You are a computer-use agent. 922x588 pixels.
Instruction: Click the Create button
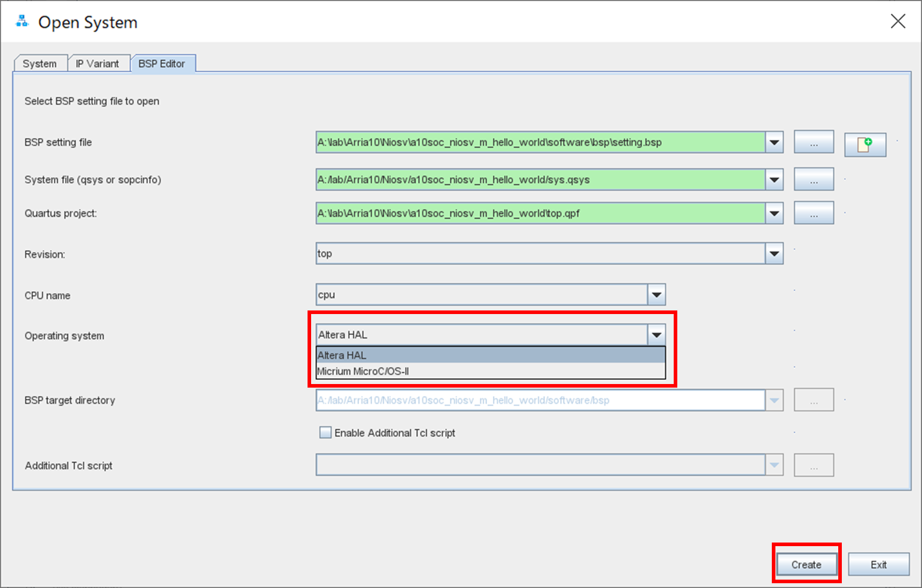point(806,563)
